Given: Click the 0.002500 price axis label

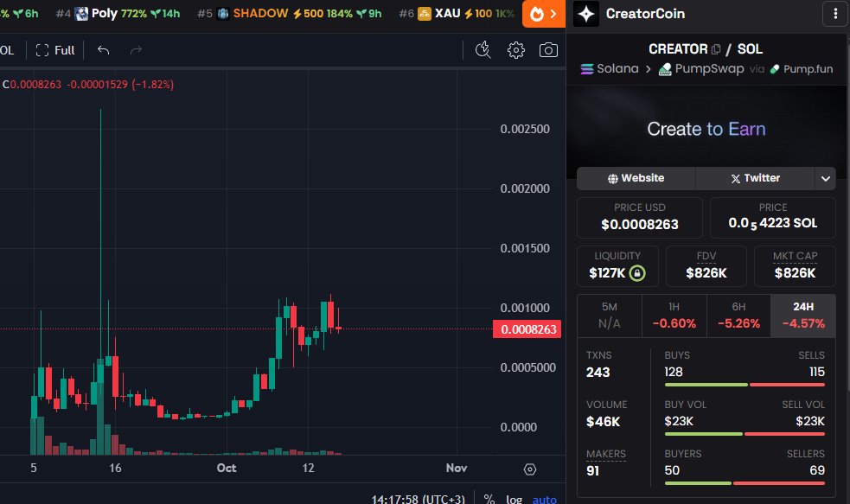Looking at the screenshot, I should [525, 129].
